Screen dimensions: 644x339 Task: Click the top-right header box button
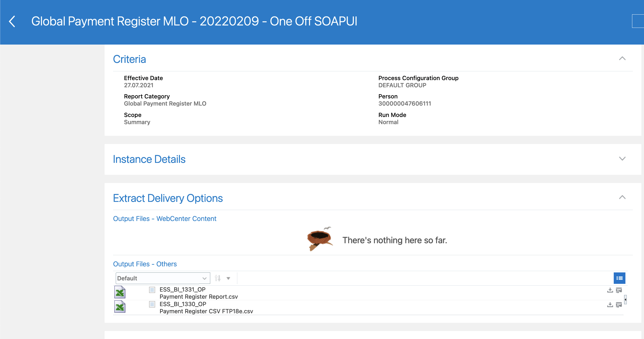(x=638, y=21)
